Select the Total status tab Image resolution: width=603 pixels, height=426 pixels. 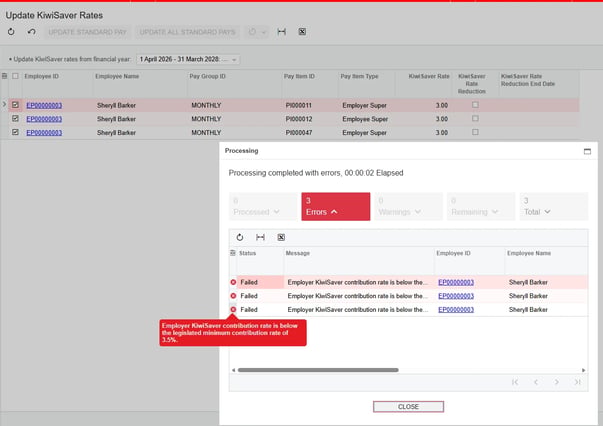click(554, 206)
